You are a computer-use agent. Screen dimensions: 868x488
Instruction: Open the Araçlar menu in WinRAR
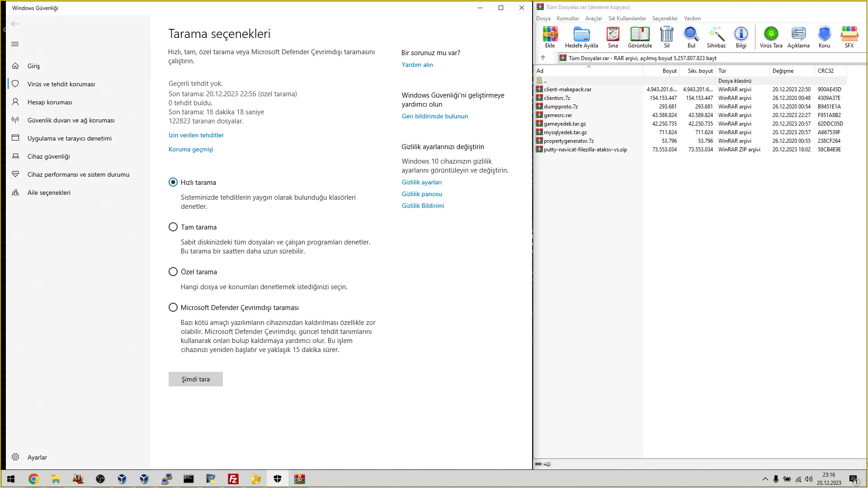594,19
